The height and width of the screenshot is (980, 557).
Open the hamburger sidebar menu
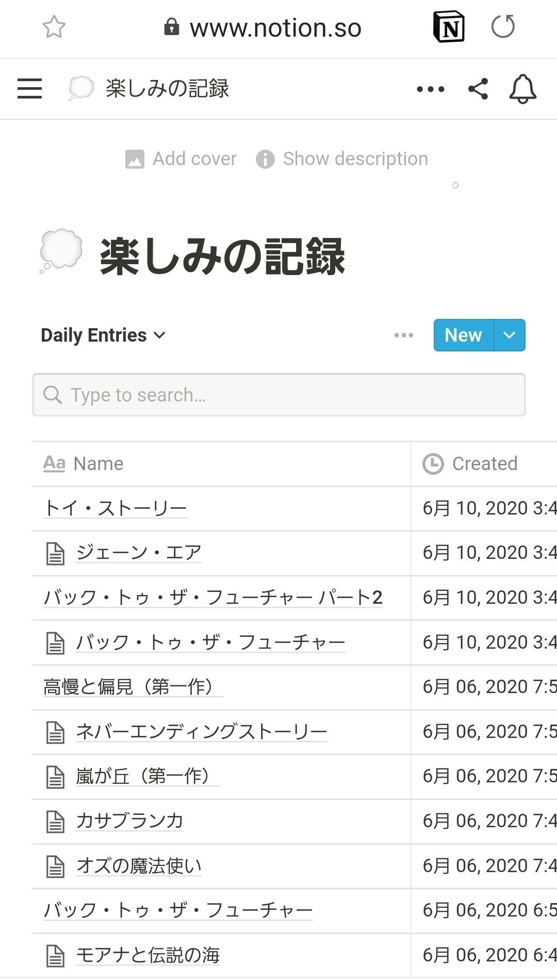[29, 88]
